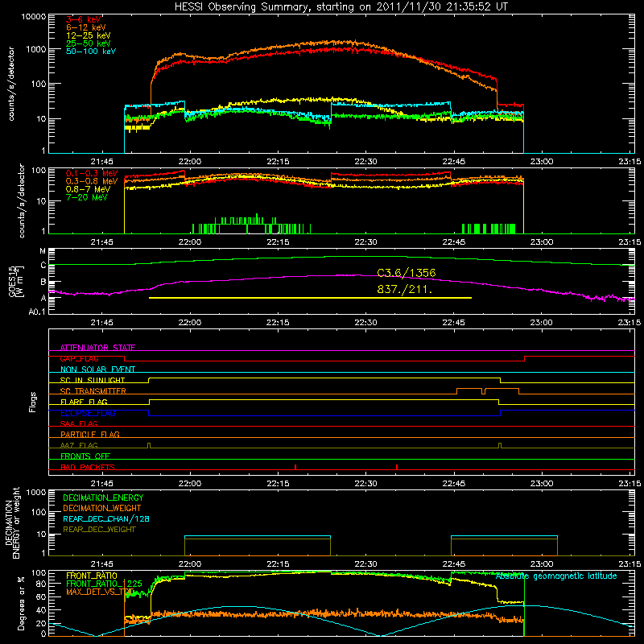
Task: Click the HESSI Observing Summary title text
Action: coord(341,6)
